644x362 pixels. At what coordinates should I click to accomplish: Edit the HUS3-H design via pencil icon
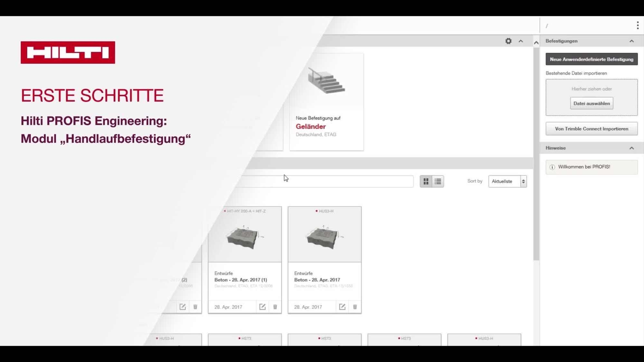coord(342,307)
